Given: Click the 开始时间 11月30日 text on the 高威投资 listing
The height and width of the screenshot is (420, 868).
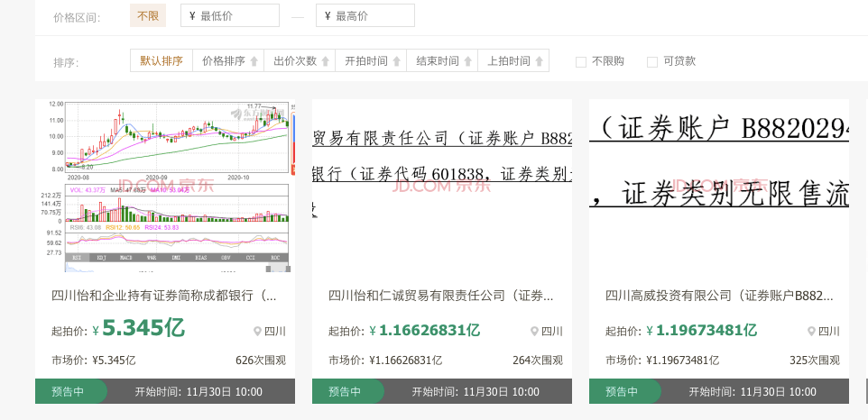Looking at the screenshot, I should coord(753,392).
